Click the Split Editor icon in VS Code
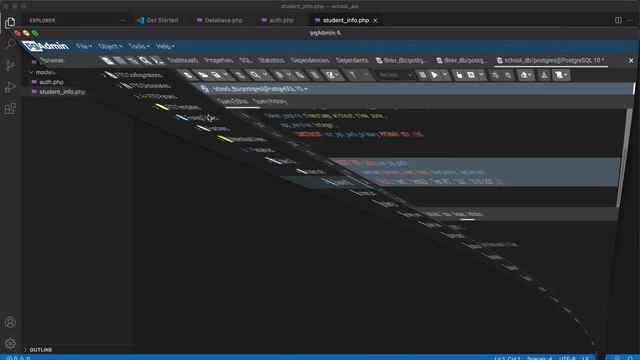Viewport: 640px width, 360px height. (x=618, y=20)
